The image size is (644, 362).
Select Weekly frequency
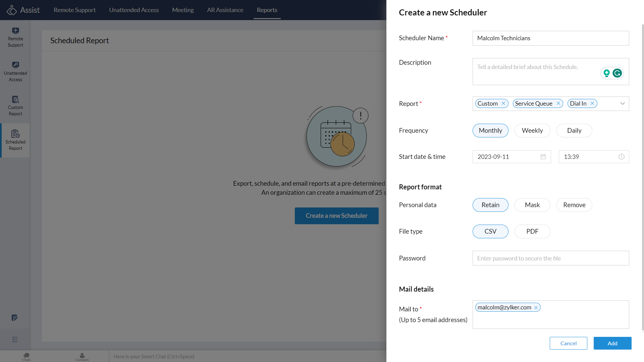532,131
